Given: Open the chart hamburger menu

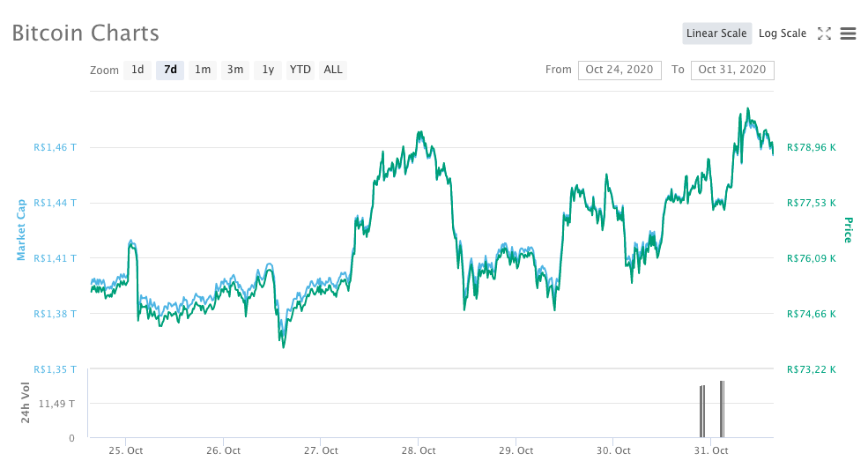Looking at the screenshot, I should 848,33.
